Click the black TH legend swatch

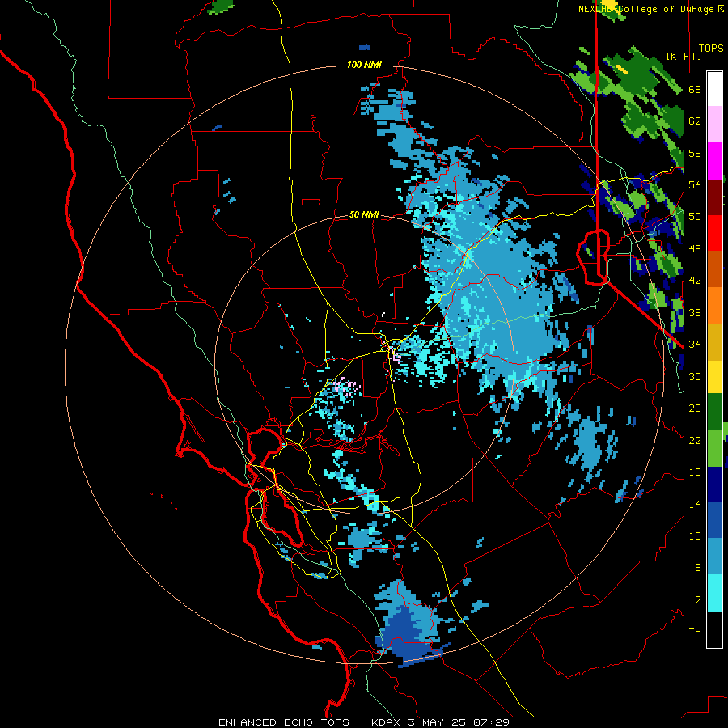pos(714,629)
